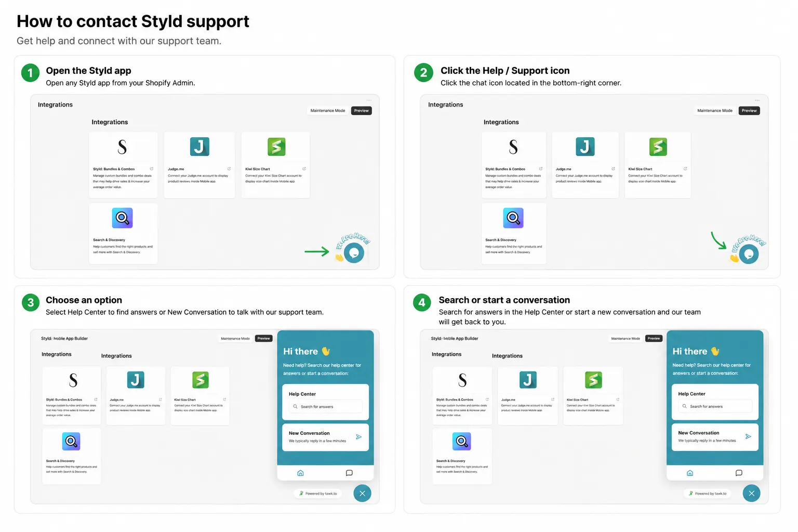798x532 pixels.
Task: Click external link icon on Judge.me card, step 2
Action: click(614, 169)
